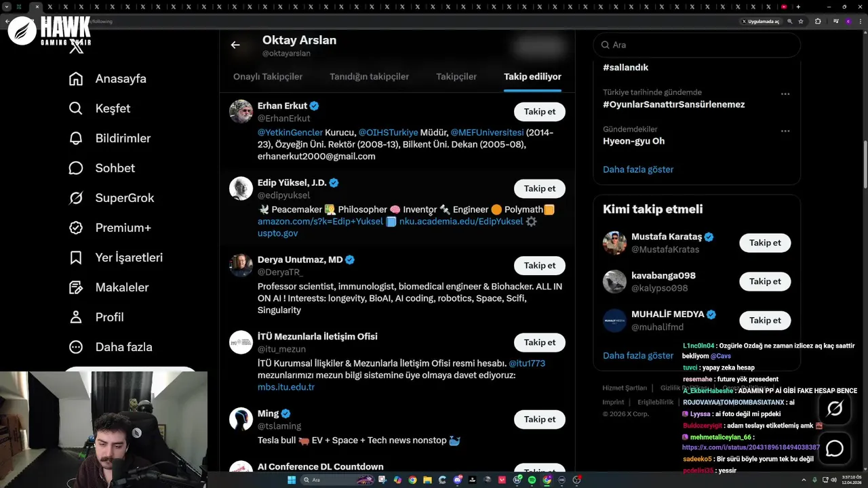The height and width of the screenshot is (488, 868).
Task: Click the Grok floating button
Action: coord(835,408)
